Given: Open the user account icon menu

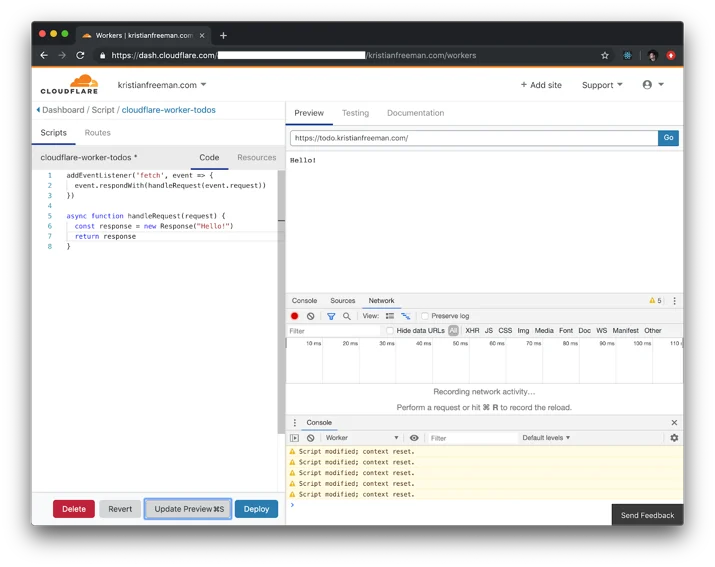Looking at the screenshot, I should click(x=647, y=84).
